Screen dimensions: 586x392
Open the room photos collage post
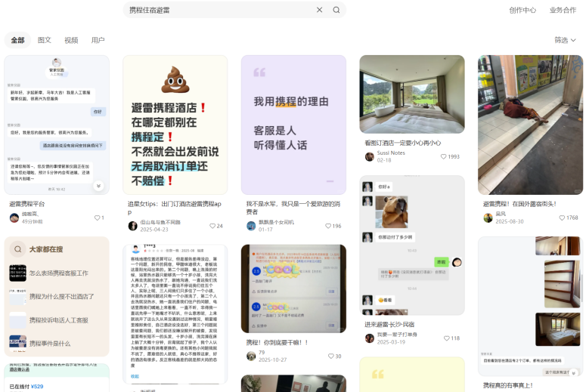(x=530, y=306)
